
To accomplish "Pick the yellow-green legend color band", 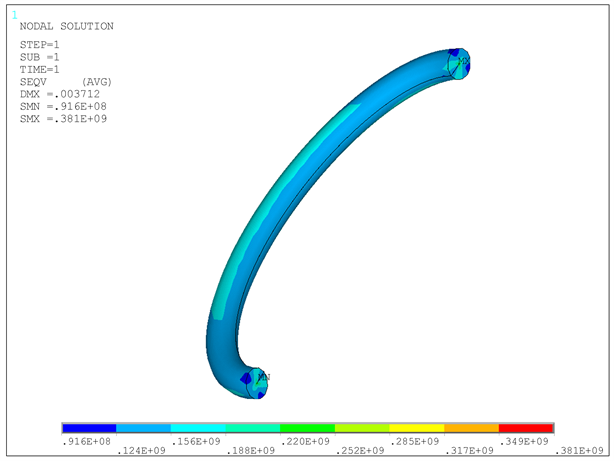I will click(x=362, y=428).
